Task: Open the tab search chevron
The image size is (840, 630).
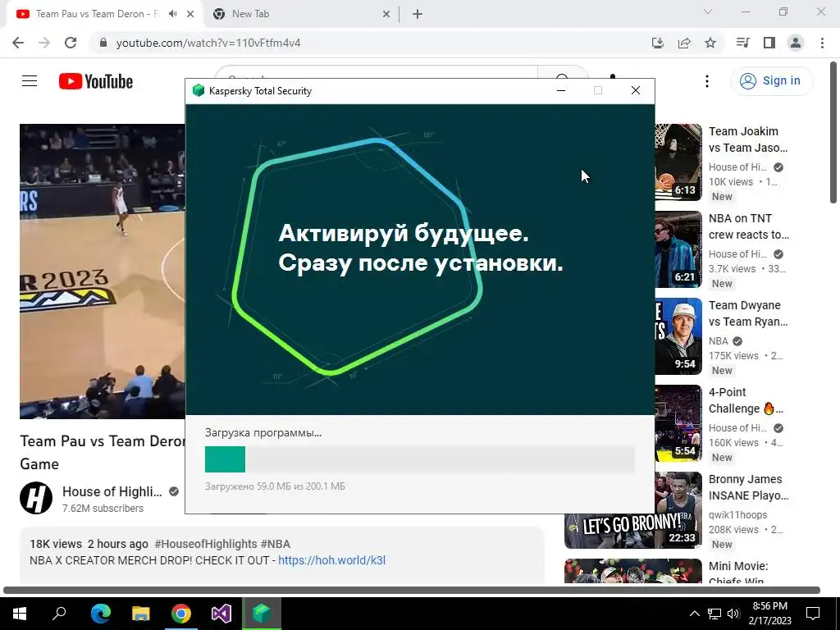Action: click(708, 11)
